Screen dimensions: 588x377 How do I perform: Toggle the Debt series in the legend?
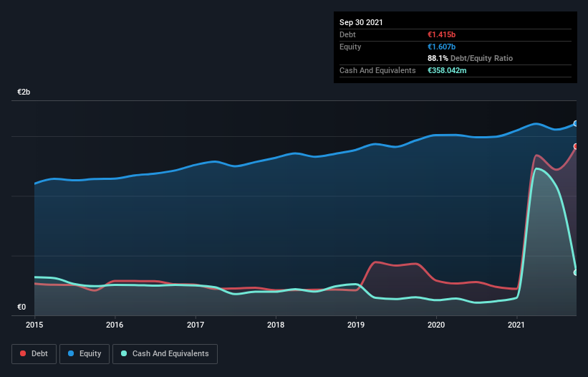[33, 353]
